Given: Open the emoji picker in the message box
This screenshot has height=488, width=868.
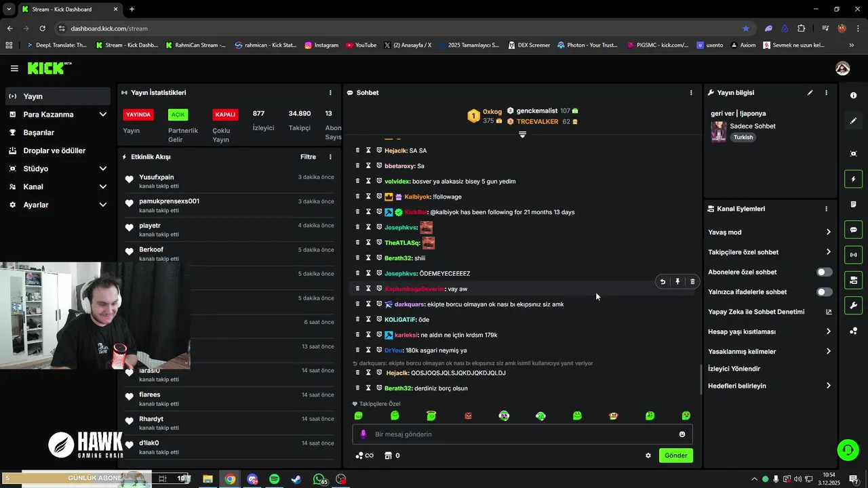Looking at the screenshot, I should pos(682,434).
